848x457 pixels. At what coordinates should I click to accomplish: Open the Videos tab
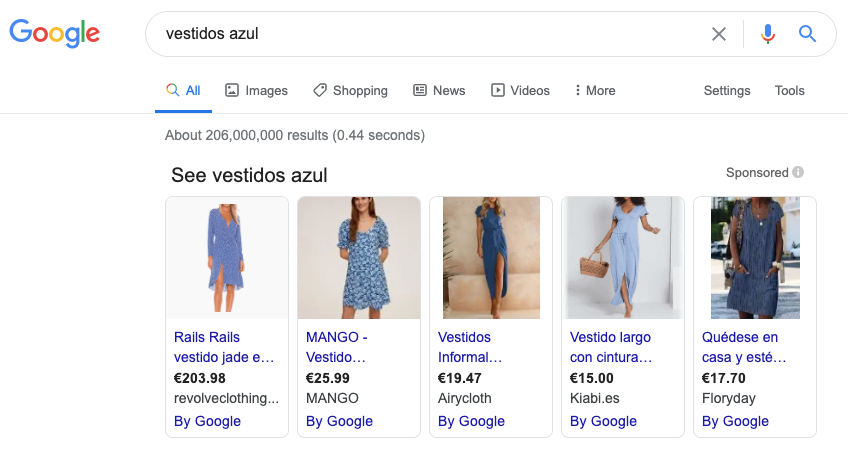520,90
